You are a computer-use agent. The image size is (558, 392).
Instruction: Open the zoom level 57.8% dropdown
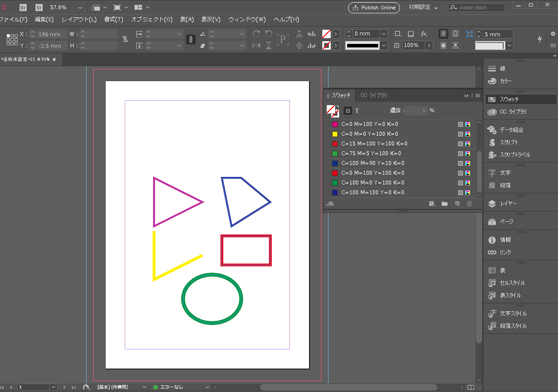click(80, 8)
